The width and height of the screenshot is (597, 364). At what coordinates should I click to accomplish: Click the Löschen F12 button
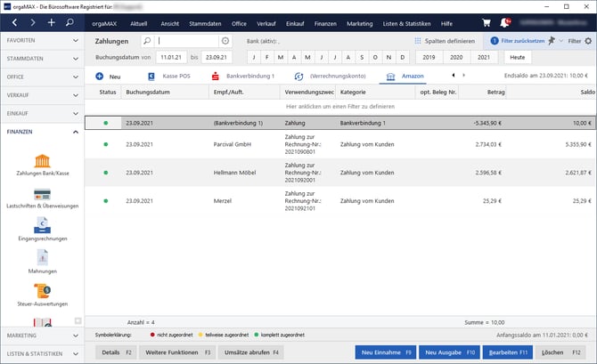click(560, 352)
